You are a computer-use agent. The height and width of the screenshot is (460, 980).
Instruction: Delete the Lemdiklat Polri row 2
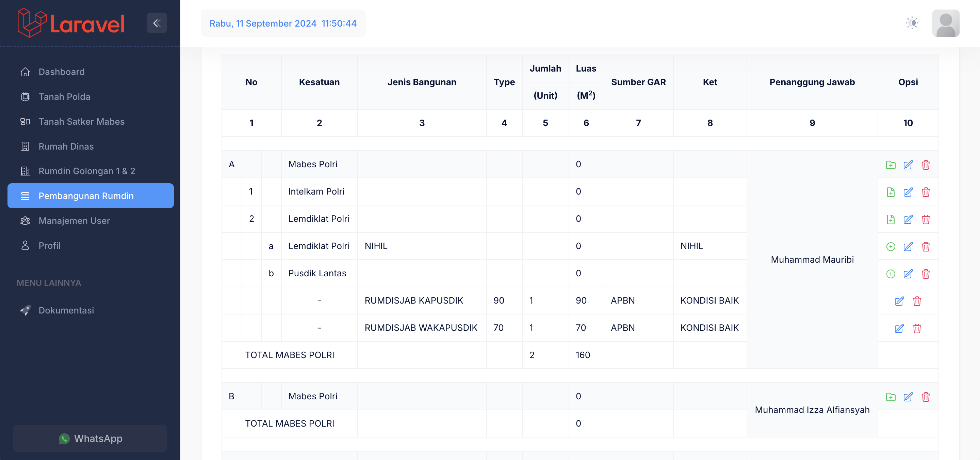tap(926, 220)
